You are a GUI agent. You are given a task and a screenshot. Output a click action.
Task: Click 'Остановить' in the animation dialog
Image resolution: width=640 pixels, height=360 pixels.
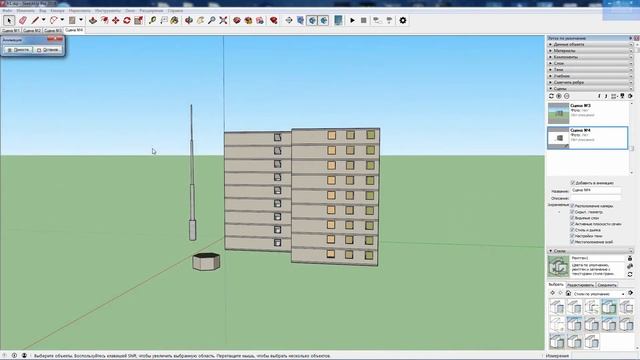click(48, 50)
